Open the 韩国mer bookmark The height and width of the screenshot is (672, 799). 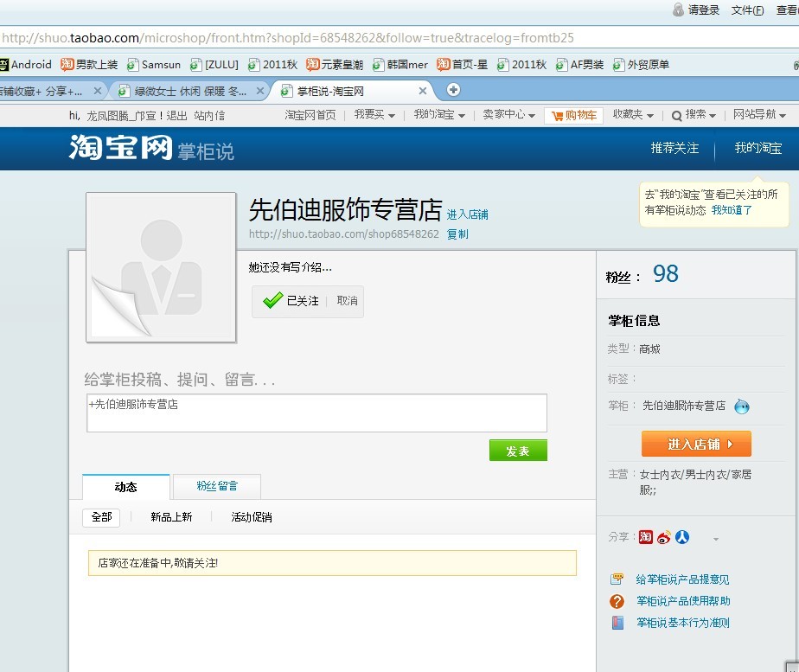[400, 65]
